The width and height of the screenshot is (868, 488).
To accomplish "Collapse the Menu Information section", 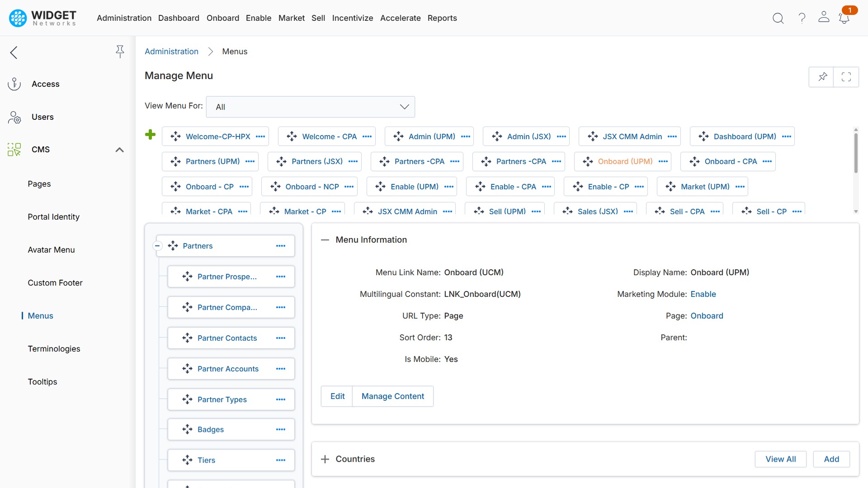I will point(325,240).
